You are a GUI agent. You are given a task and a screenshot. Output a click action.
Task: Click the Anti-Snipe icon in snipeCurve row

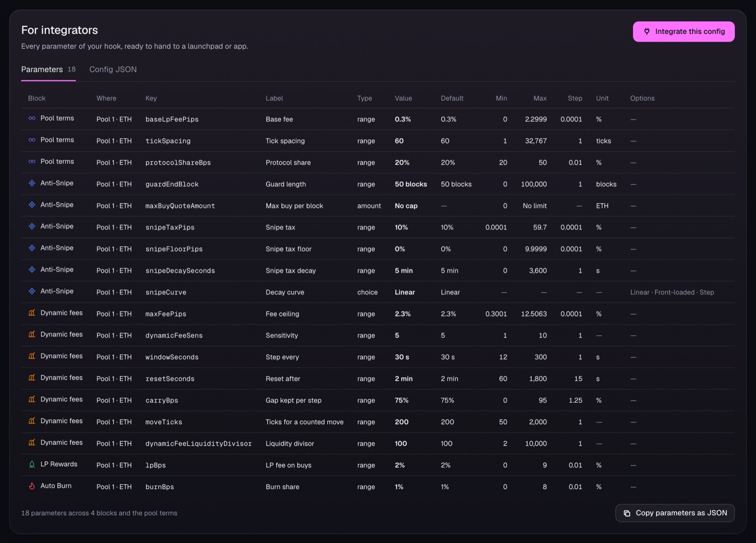(32, 291)
